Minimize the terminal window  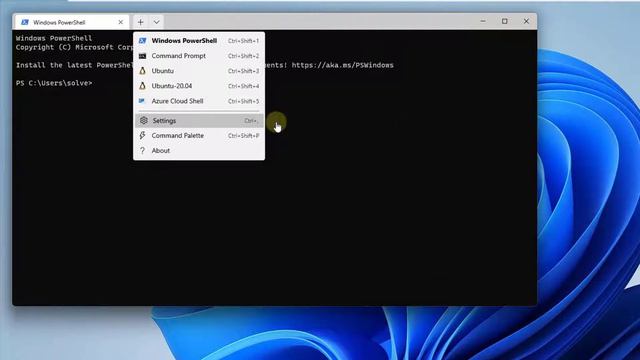coord(483,21)
